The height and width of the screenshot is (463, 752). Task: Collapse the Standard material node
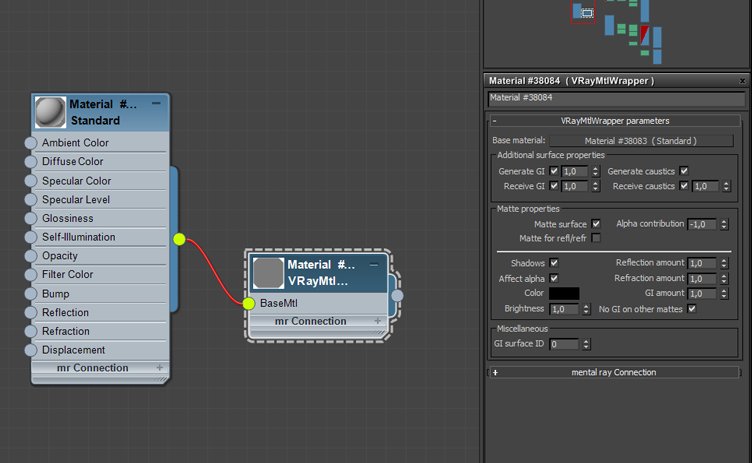tap(156, 103)
